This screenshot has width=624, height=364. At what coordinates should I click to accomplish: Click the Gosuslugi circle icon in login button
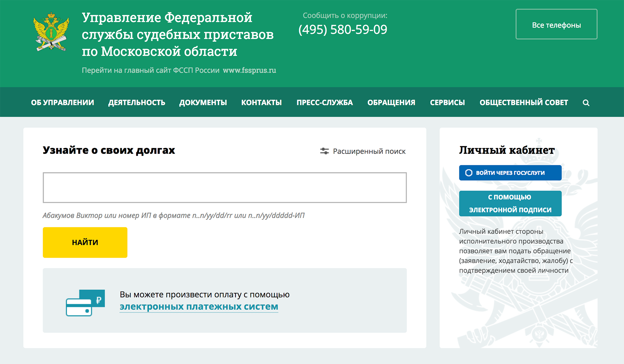tap(469, 173)
